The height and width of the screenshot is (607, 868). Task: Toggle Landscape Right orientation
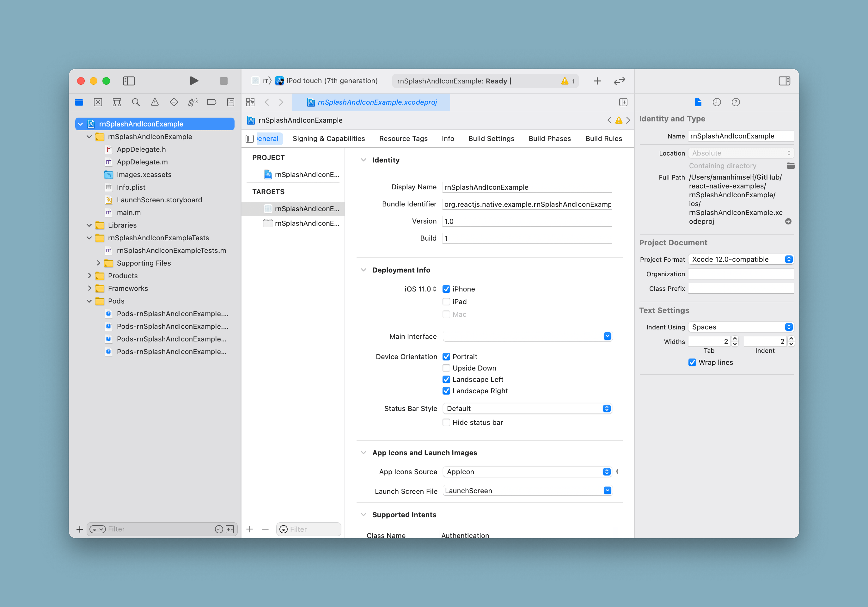(x=446, y=391)
